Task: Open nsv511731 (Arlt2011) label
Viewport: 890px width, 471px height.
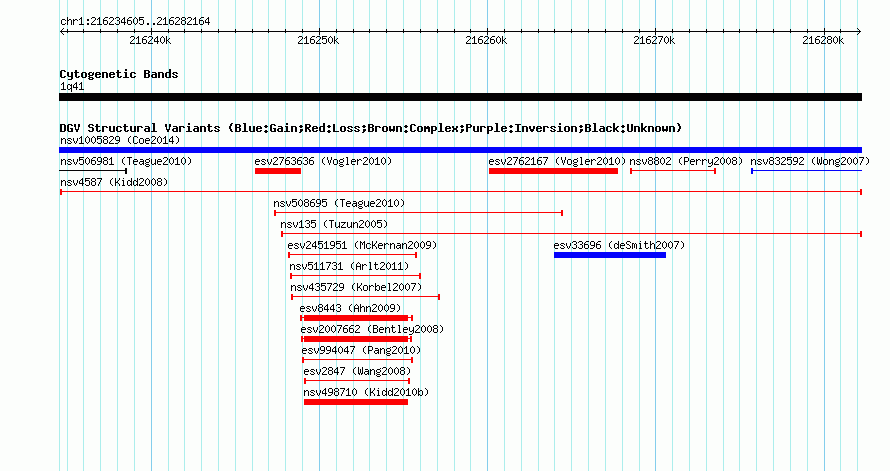Action: (x=349, y=266)
